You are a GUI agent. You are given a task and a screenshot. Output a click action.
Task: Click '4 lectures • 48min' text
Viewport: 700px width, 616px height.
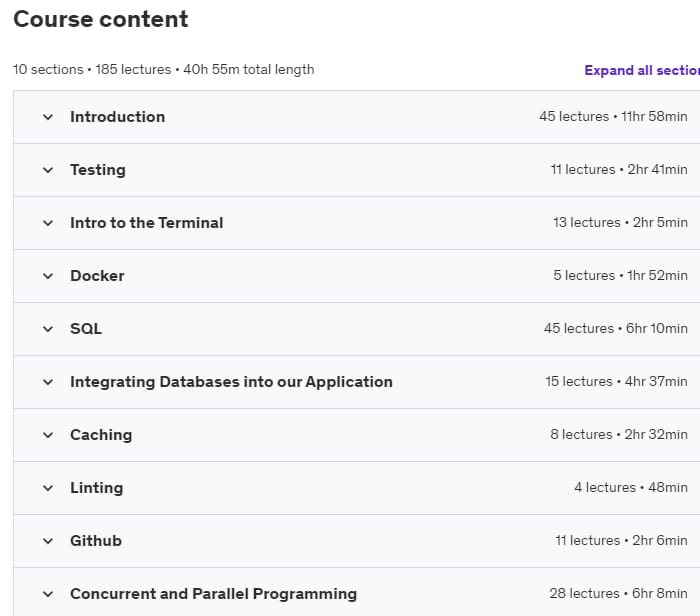point(631,487)
